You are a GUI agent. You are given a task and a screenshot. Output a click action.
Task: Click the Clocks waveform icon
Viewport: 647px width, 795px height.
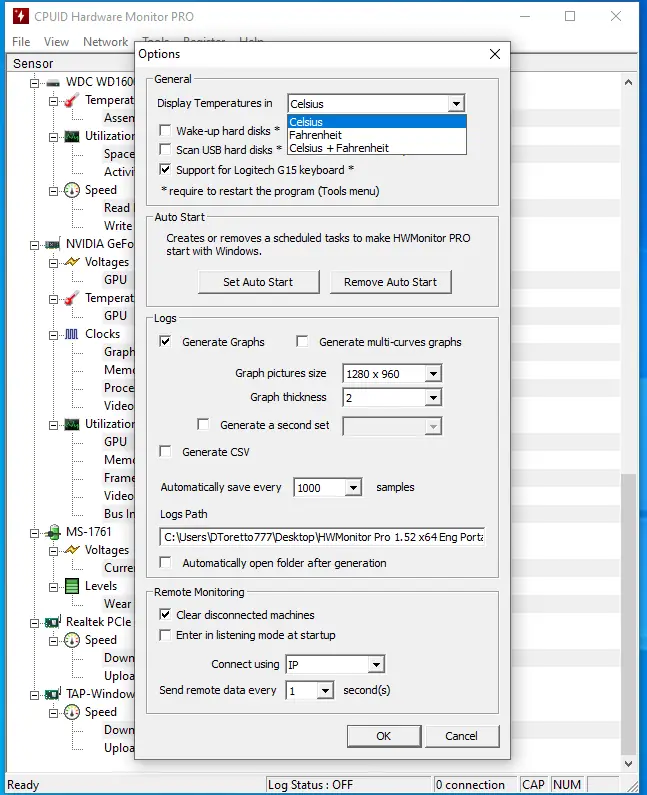coord(72,334)
